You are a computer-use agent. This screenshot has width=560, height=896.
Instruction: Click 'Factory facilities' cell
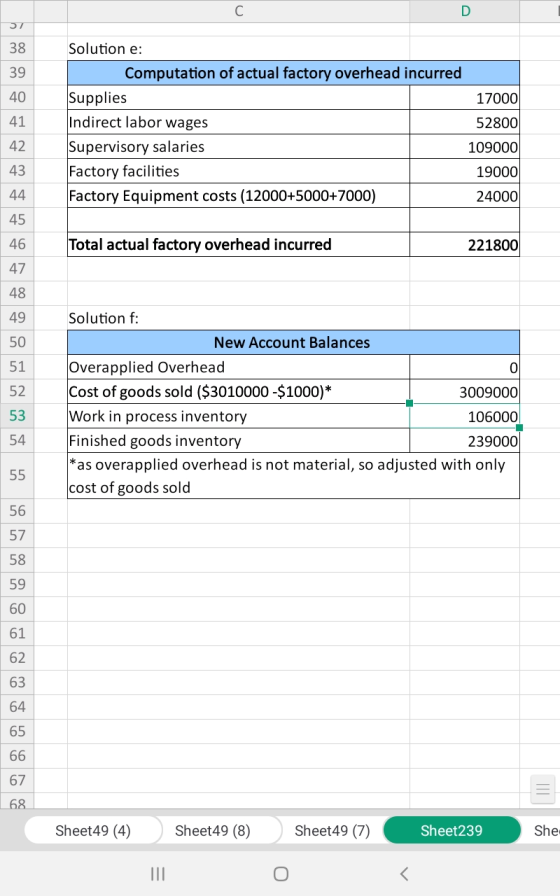(x=238, y=171)
